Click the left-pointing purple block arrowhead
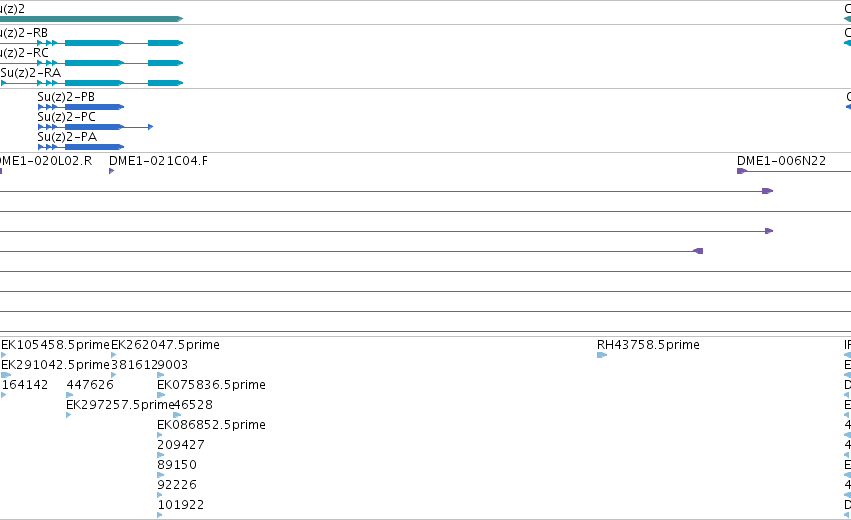Screen dimensions: 851x520 point(698,251)
